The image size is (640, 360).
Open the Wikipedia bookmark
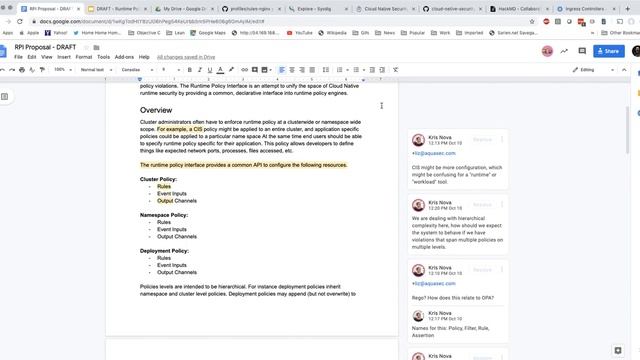coord(332,33)
